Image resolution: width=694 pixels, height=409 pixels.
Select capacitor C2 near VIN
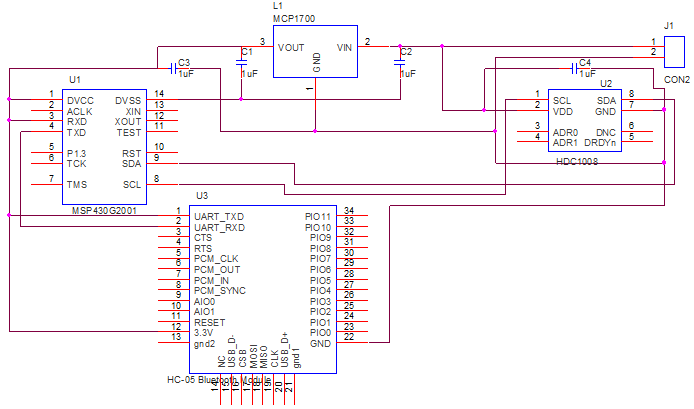tap(400, 62)
